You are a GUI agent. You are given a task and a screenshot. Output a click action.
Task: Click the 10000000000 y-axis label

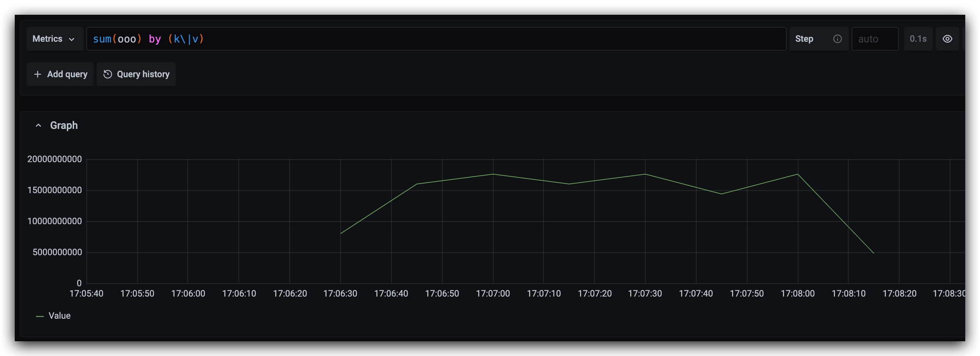[54, 221]
